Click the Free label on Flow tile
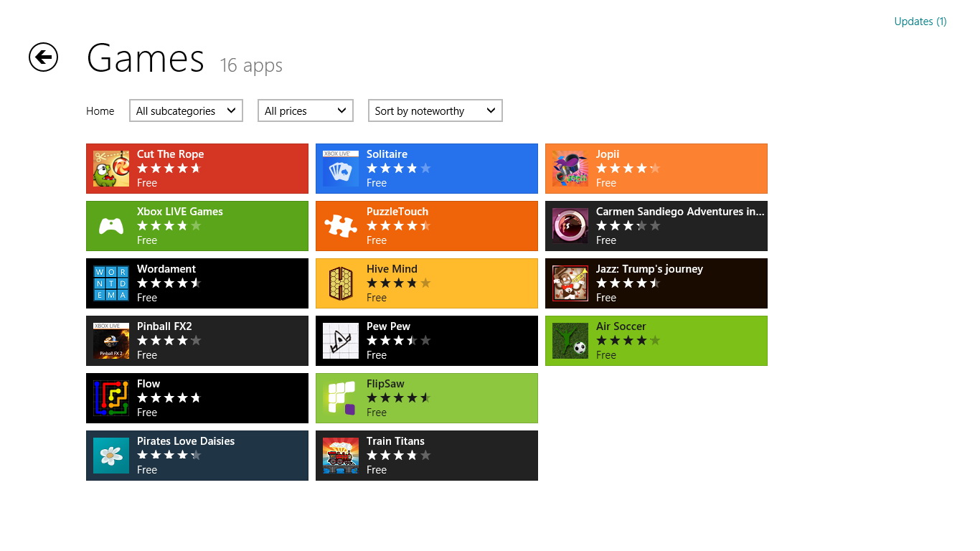 [x=147, y=413]
